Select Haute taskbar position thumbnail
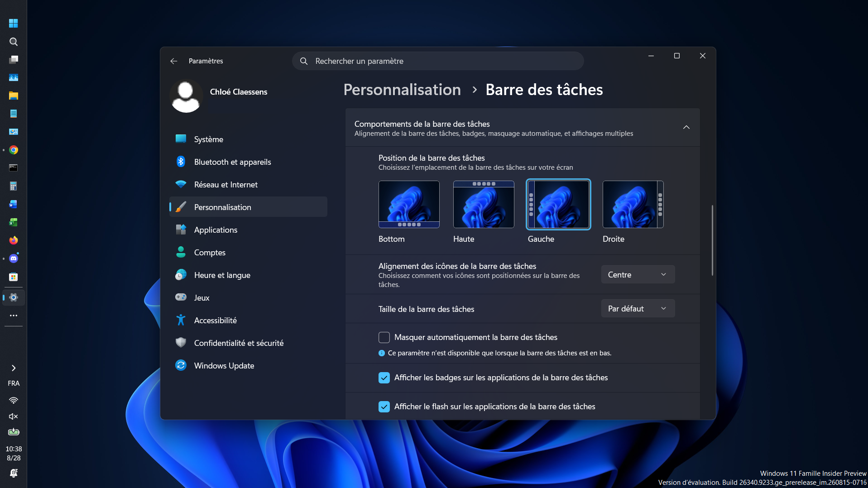This screenshot has width=868, height=488. (x=484, y=204)
